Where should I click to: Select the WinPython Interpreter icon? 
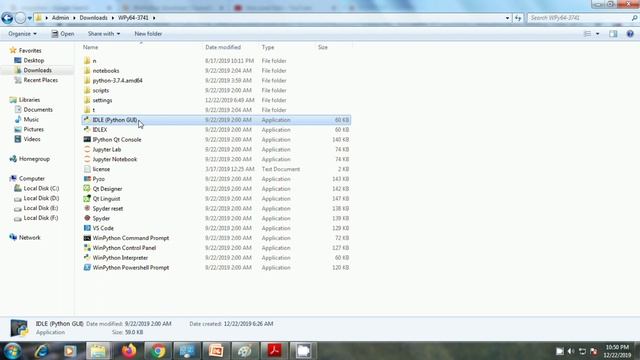coord(87,258)
